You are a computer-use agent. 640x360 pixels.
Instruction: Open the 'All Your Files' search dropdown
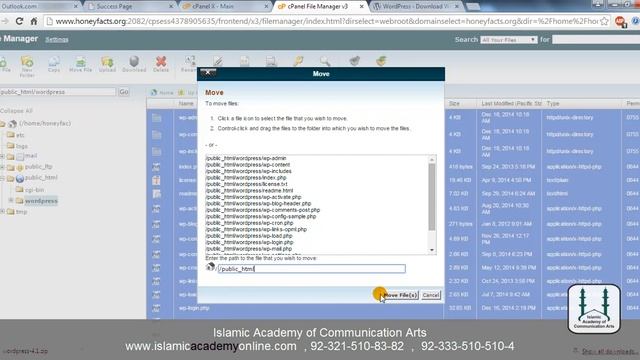pos(508,40)
